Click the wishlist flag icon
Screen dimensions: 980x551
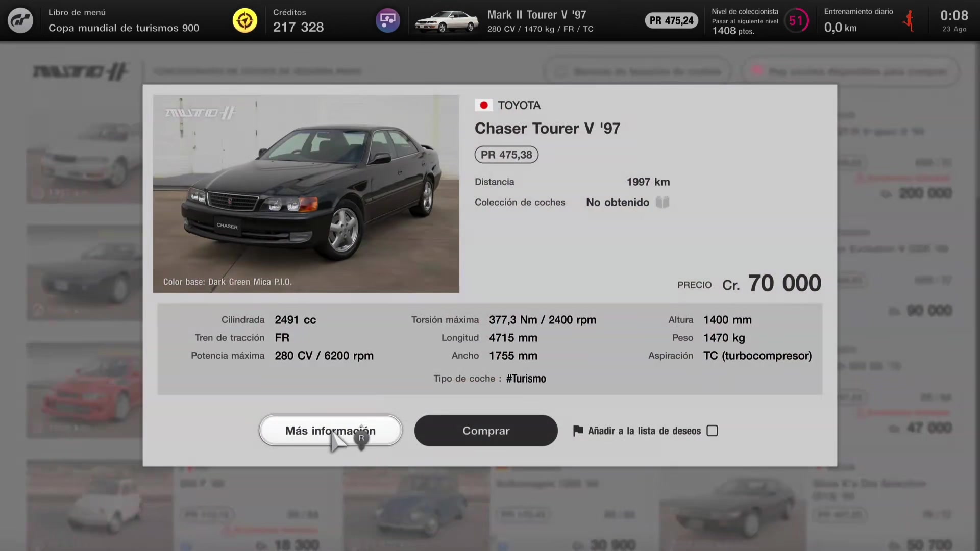(578, 431)
